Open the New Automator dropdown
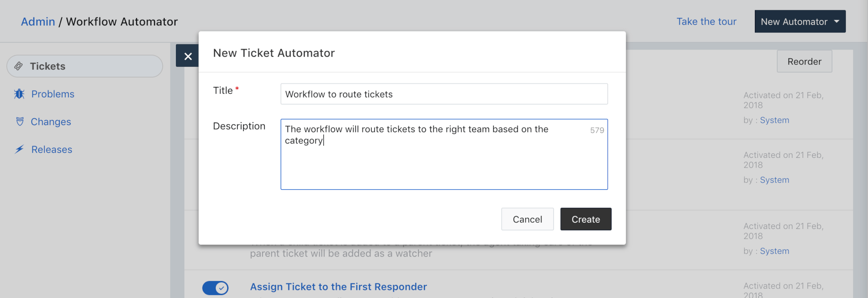868x298 pixels. (799, 21)
